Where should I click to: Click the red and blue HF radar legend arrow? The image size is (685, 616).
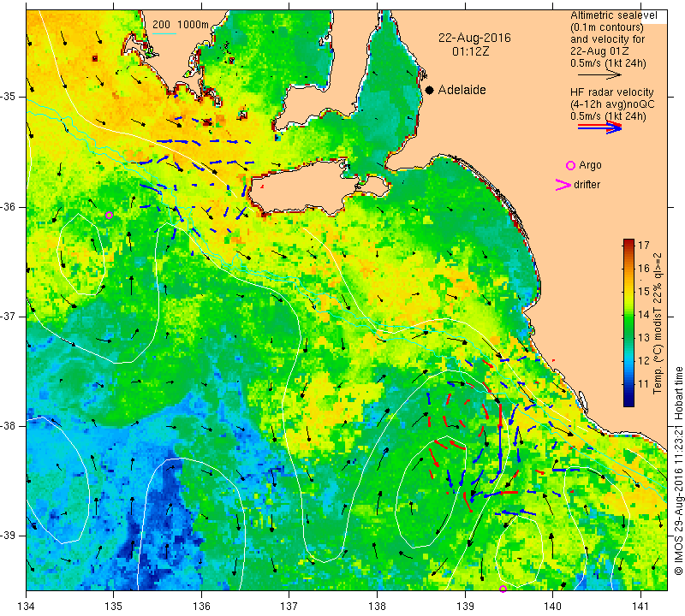pyautogui.click(x=600, y=127)
